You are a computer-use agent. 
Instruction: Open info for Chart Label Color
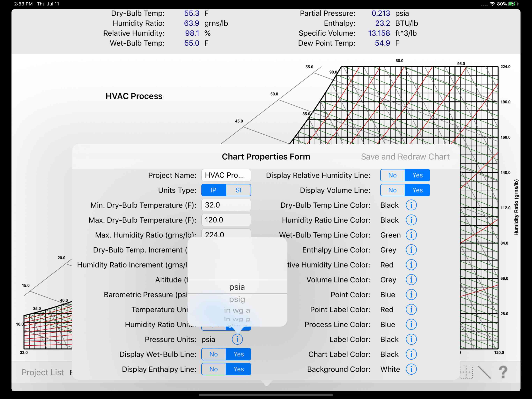411,354
